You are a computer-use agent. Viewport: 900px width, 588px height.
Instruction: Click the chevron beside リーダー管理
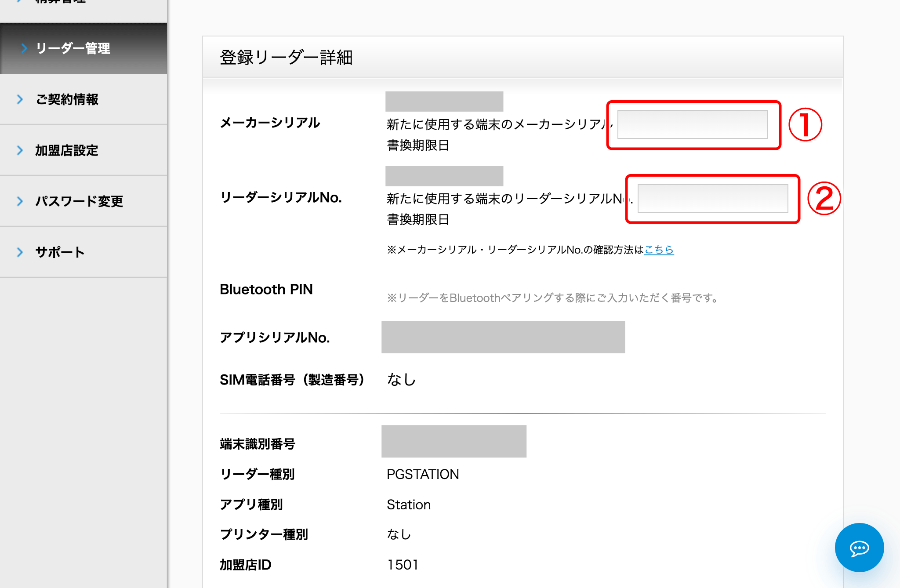coord(24,48)
